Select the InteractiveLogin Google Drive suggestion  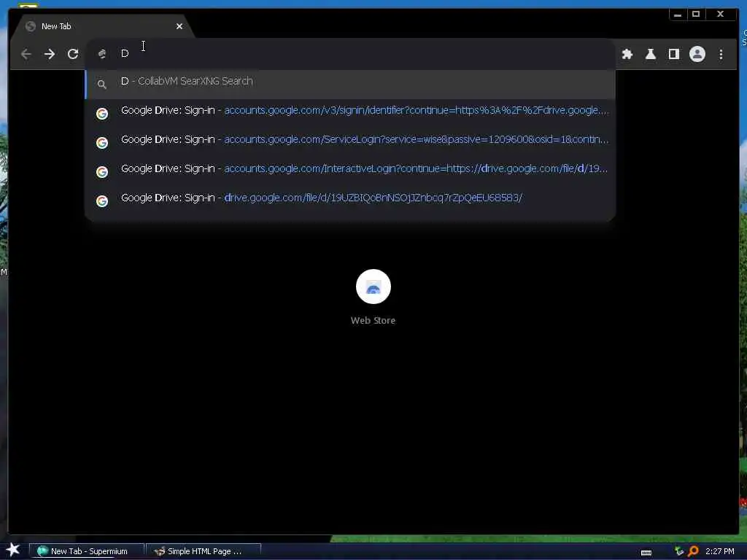tap(350, 171)
